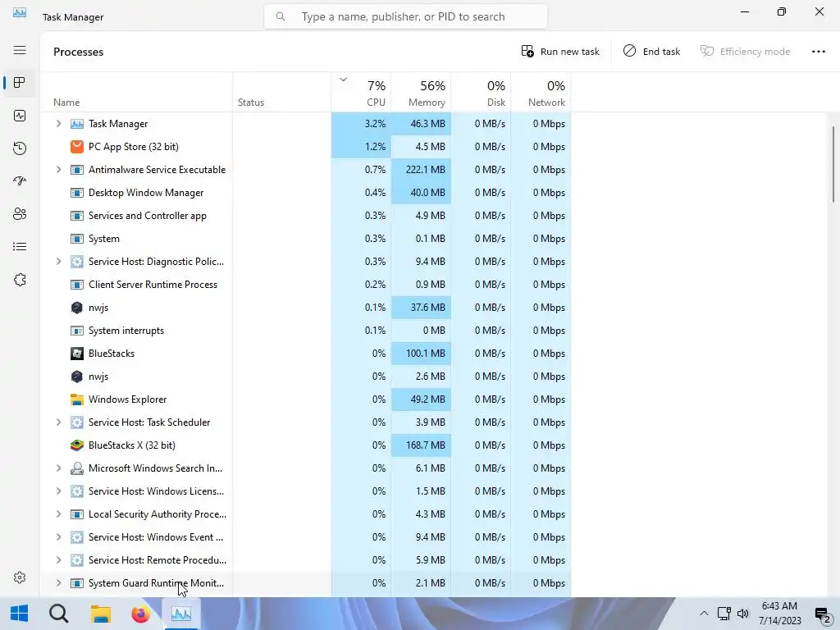This screenshot has width=840, height=630.
Task: Open the Performance sidebar icon
Action: (x=20, y=116)
